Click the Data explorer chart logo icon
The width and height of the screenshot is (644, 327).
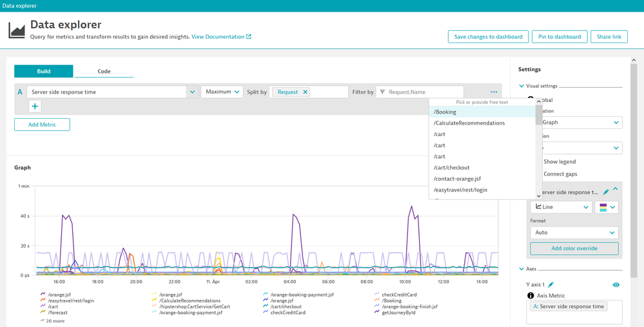point(17,30)
